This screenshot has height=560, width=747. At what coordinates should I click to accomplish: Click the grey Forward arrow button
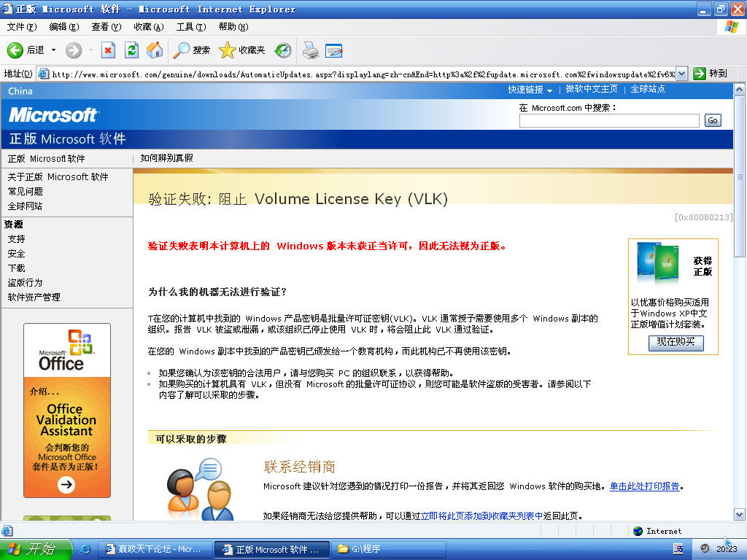tap(74, 50)
